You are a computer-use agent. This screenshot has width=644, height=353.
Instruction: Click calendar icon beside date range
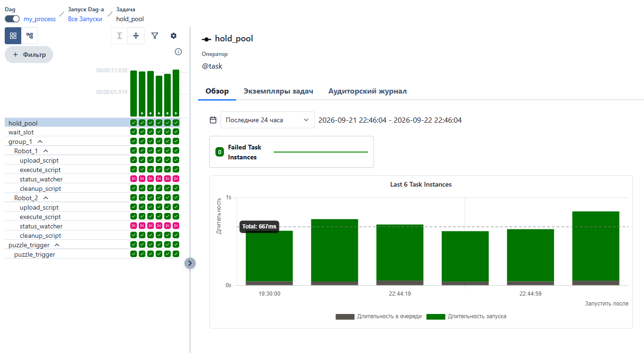coord(213,120)
